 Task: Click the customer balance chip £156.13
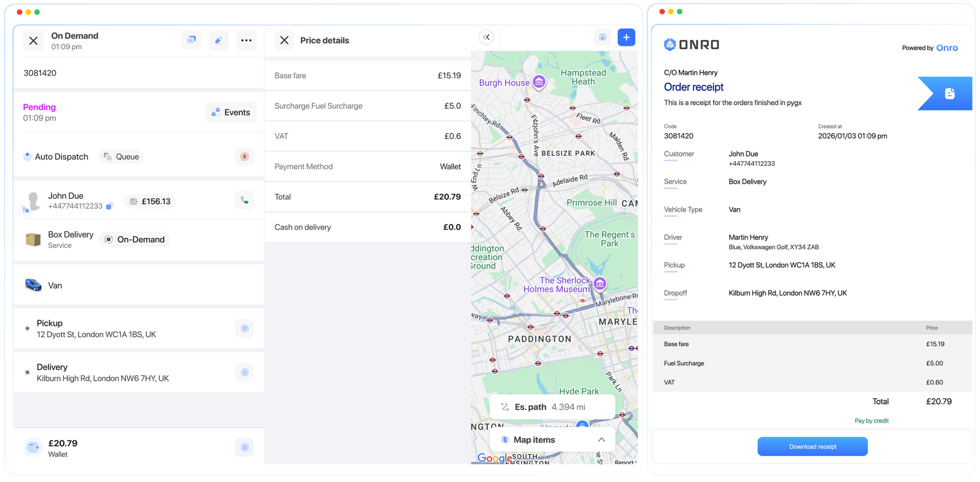pos(149,201)
